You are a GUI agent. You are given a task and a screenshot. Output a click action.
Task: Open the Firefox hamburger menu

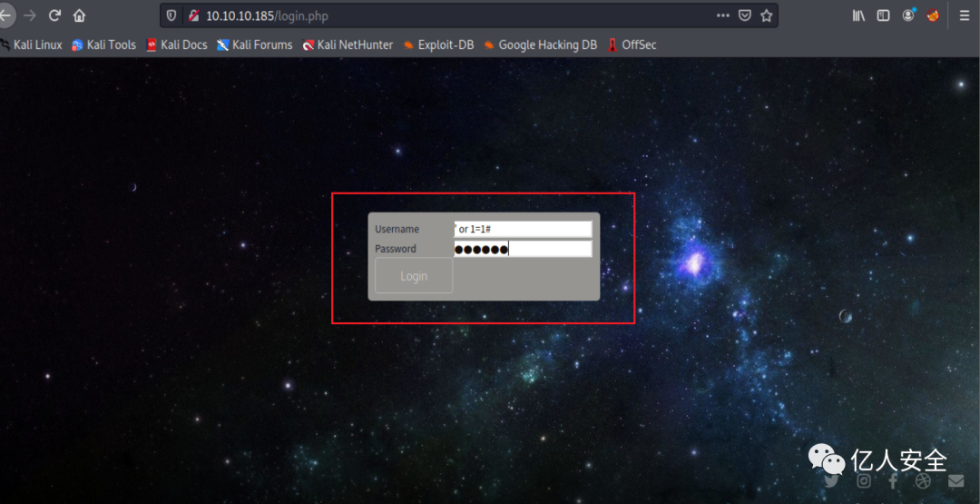(965, 15)
